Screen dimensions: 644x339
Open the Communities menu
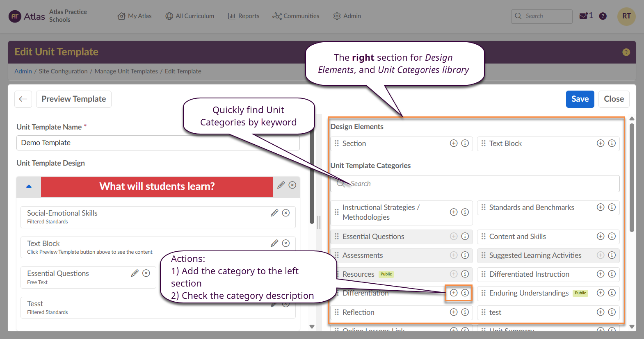[296, 16]
